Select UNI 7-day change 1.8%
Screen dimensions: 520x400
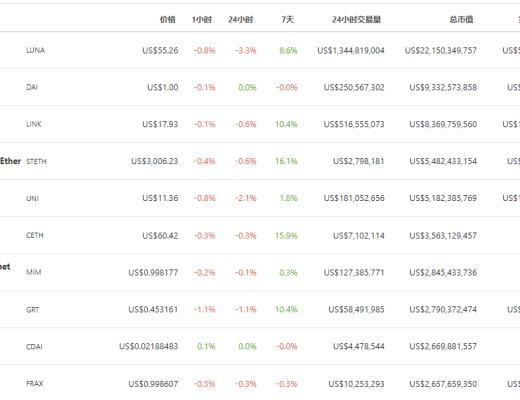[288, 198]
